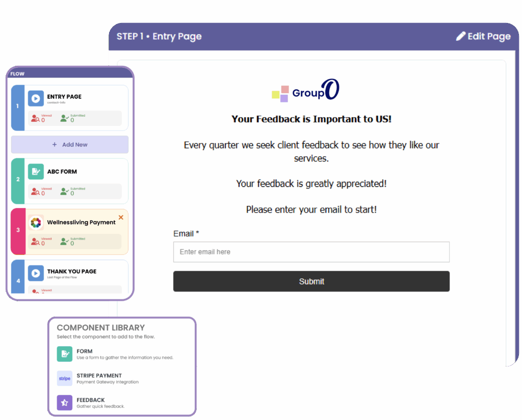
Task: Click the Enter email here field
Action: (311, 252)
